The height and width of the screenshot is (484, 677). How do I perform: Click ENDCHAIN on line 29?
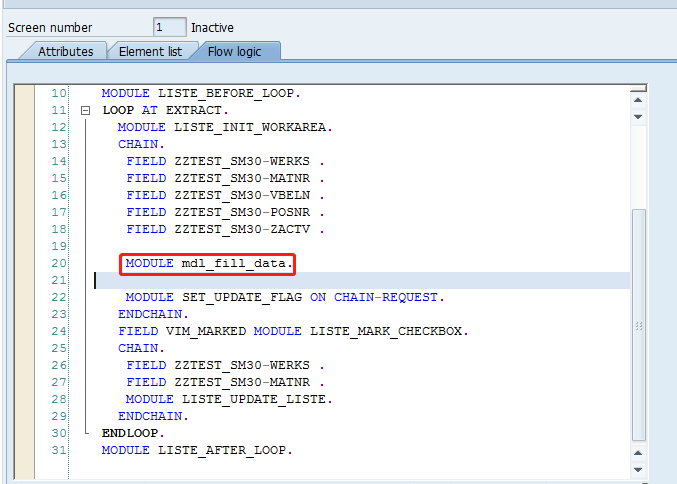(153, 416)
